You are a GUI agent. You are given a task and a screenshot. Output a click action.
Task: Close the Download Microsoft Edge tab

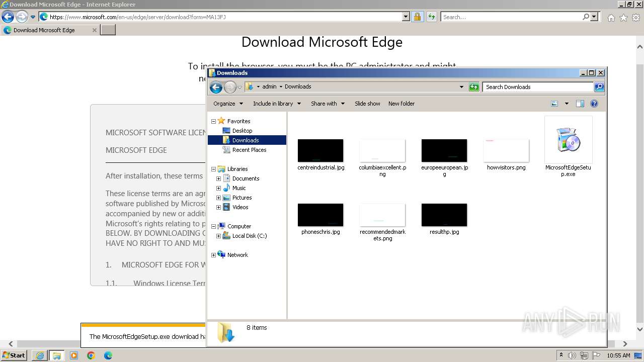pyautogui.click(x=94, y=30)
